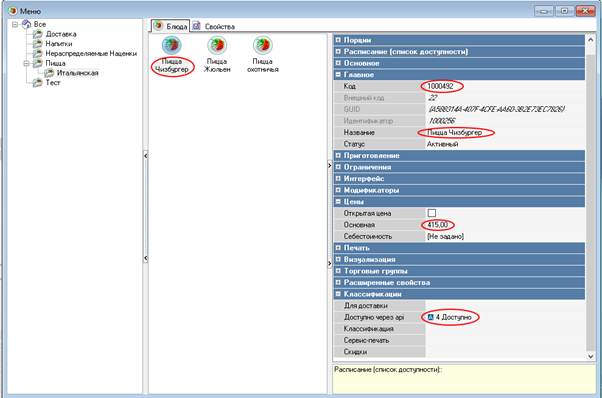Click the Блюда tab icon

pos(159,26)
